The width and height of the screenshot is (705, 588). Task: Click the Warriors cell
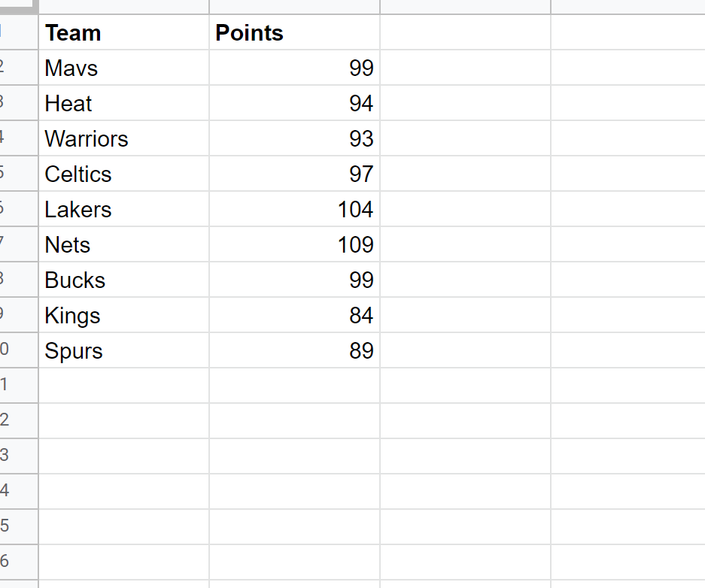coord(123,139)
